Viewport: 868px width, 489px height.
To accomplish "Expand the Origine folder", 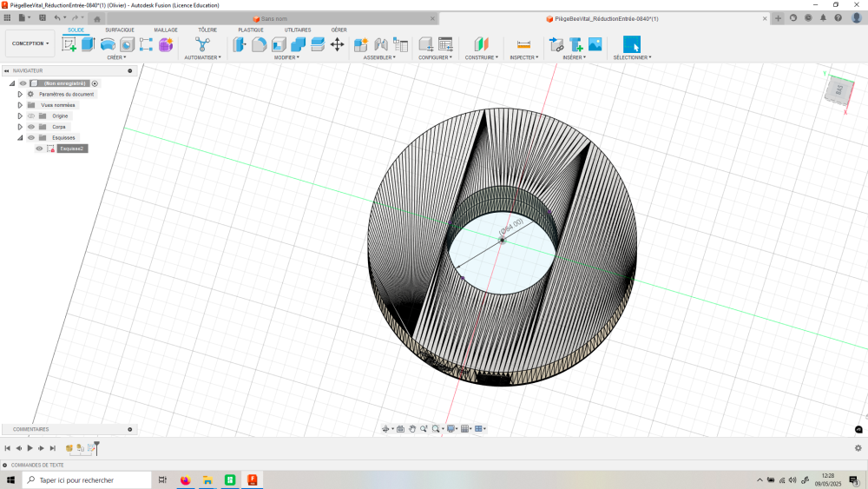I will (20, 116).
